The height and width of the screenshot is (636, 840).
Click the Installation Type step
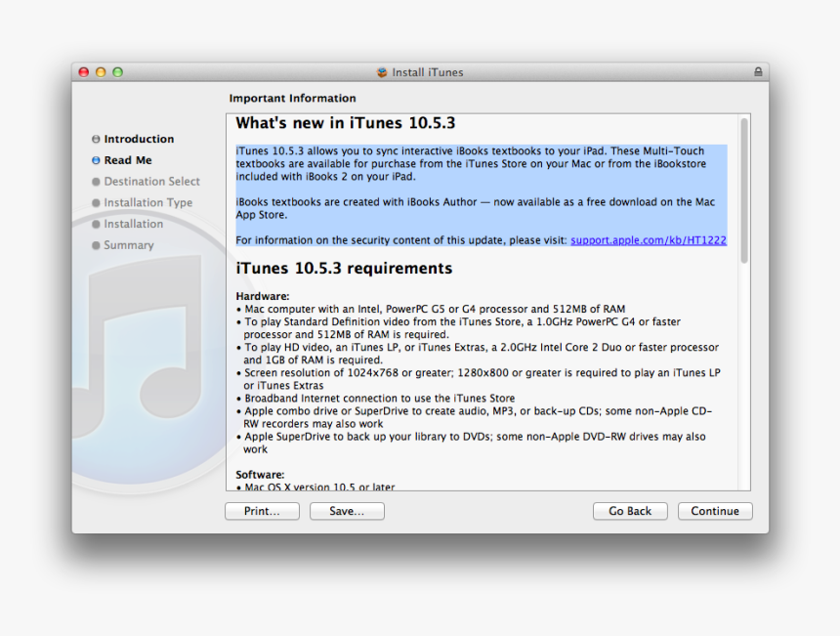[x=147, y=202]
